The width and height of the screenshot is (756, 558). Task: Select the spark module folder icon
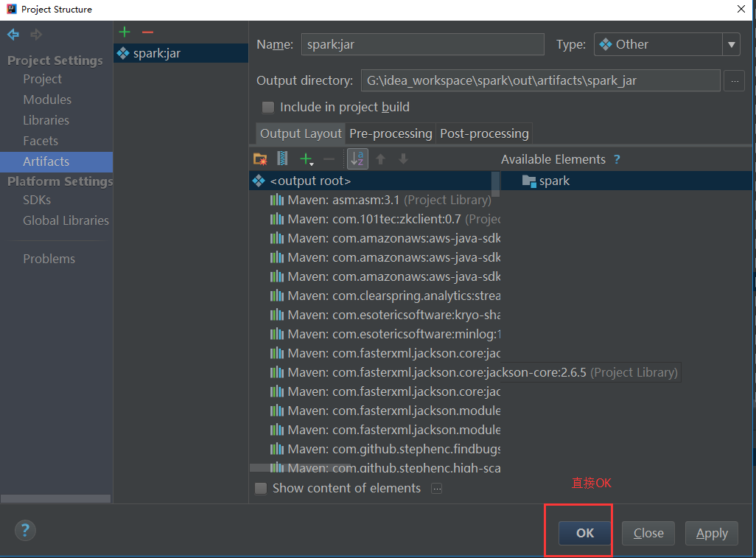pos(529,181)
